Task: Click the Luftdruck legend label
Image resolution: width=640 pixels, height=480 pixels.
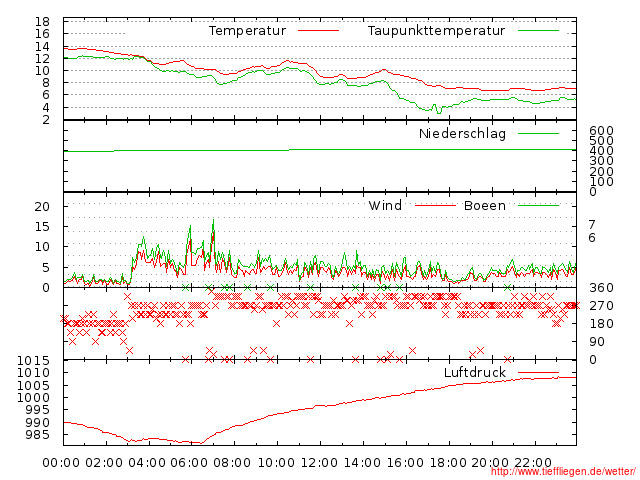Action: pyautogui.click(x=475, y=372)
